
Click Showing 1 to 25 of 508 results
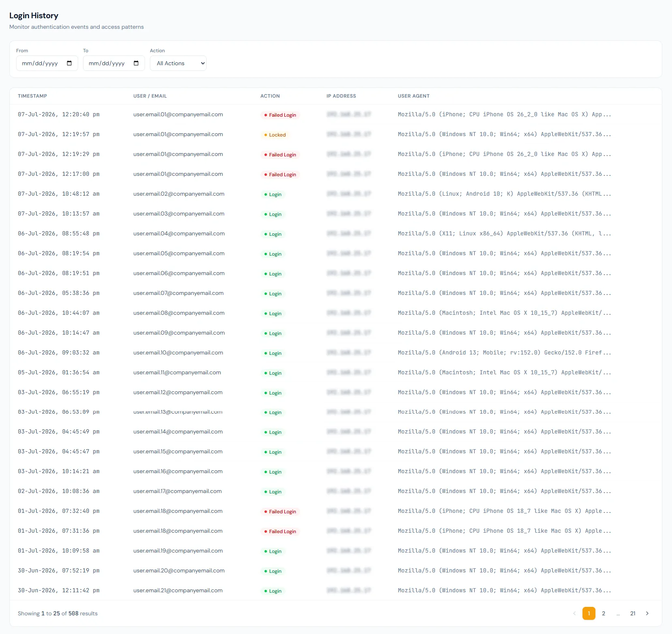tap(58, 613)
